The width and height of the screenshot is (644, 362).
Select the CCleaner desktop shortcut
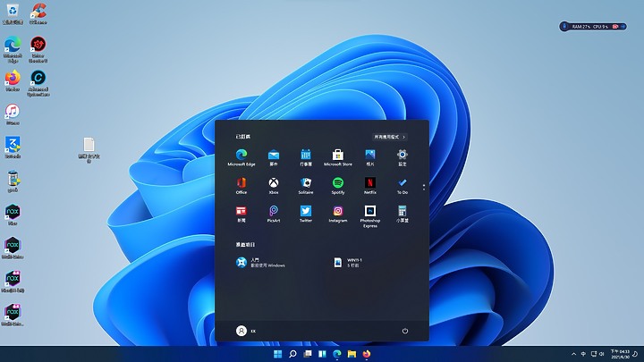38,14
